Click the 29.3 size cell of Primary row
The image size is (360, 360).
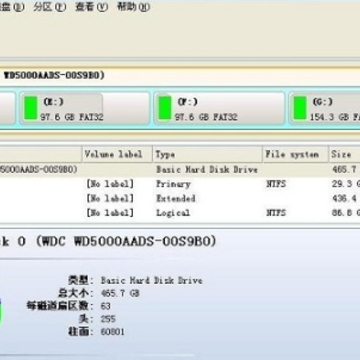coord(346,184)
